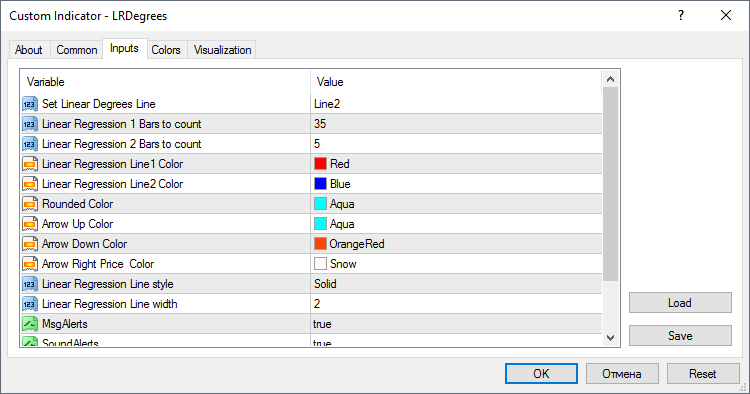The width and height of the screenshot is (750, 394).
Task: Click the Value column header
Action: 456,82
